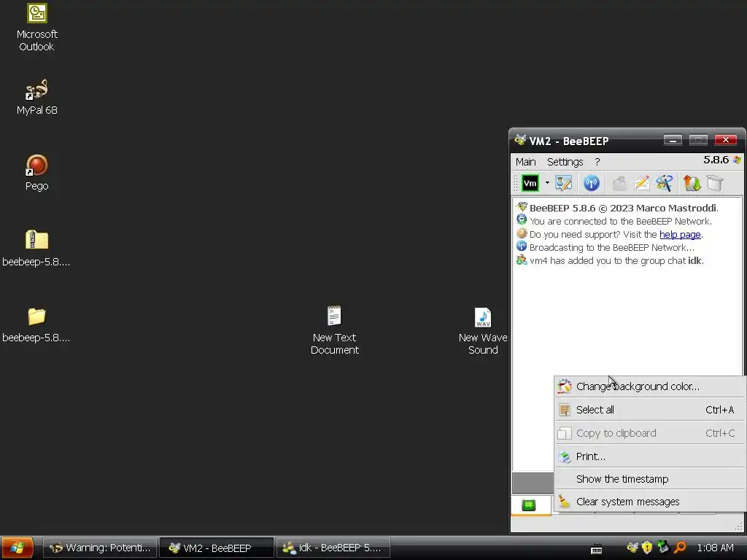Screen dimensions: 747x560
Task: Click 'Broadcasting to the BeeBEEP Network...' message
Action: (x=612, y=247)
